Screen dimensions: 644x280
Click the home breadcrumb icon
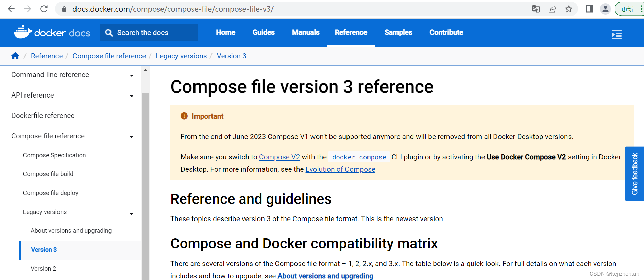pos(15,56)
